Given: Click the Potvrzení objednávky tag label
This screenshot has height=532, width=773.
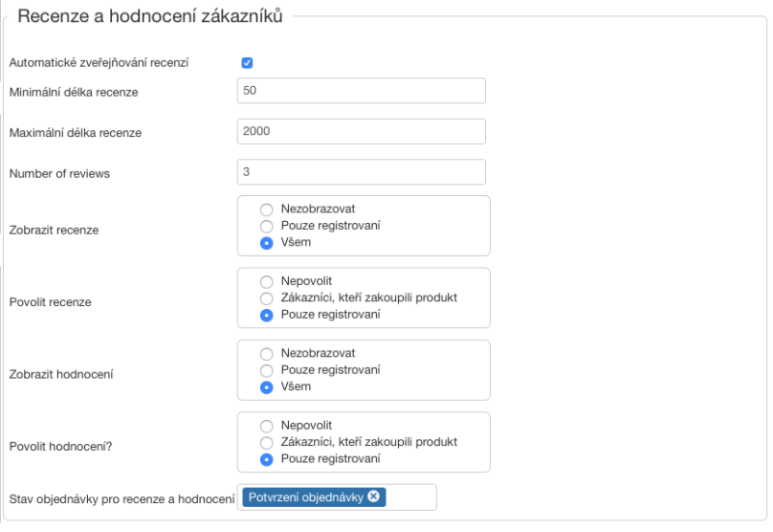Looking at the screenshot, I should (x=306, y=497).
